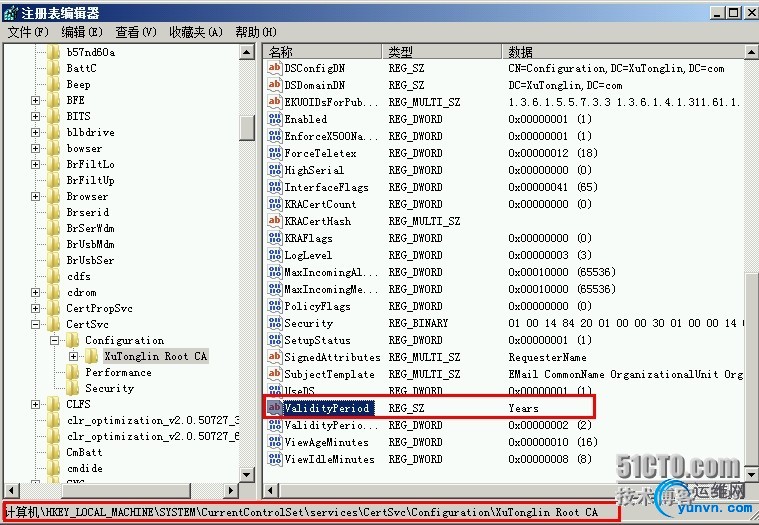Viewport: 759px width, 525px height.
Task: Click the ForceTeletex data value 0x00000012 (18)
Action: pos(553,153)
